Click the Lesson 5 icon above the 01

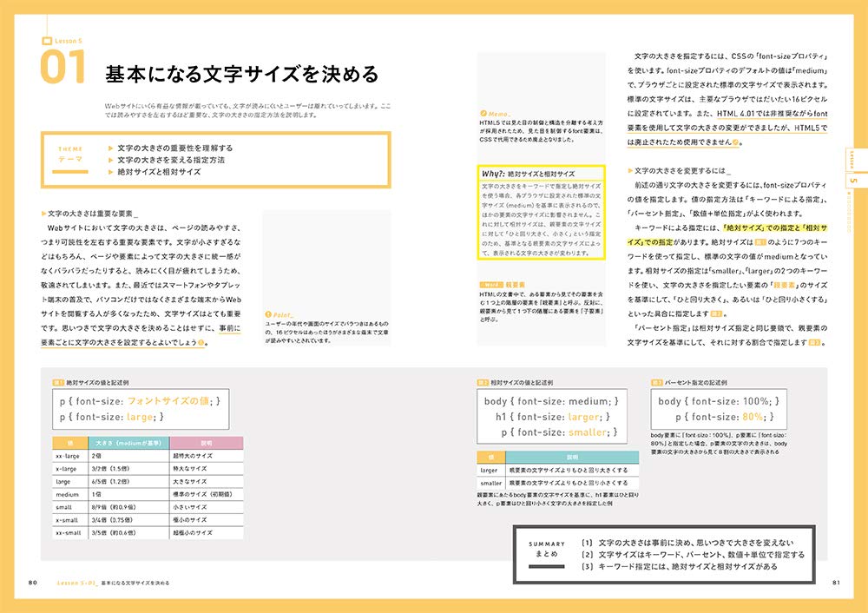click(47, 41)
